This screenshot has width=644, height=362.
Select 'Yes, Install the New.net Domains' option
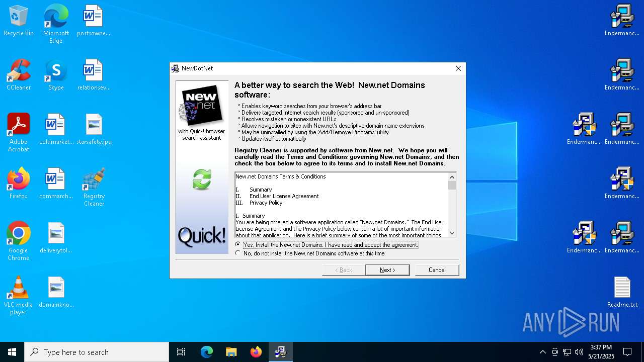coord(327,245)
